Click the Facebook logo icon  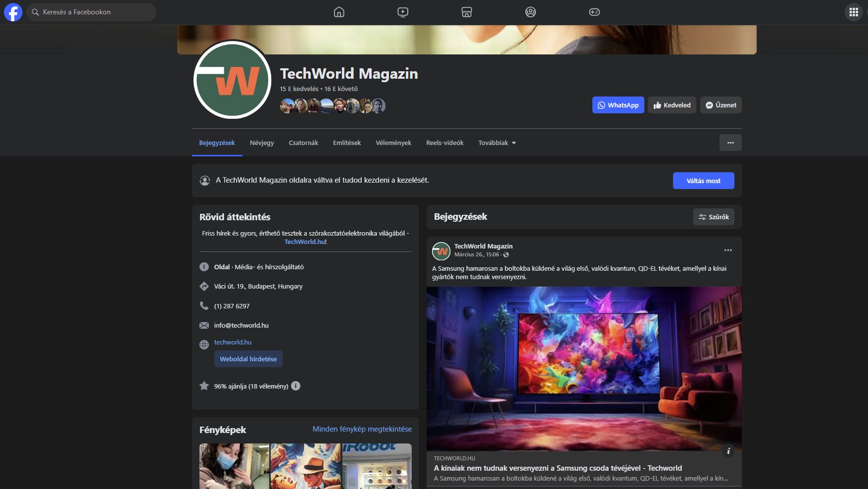13,12
